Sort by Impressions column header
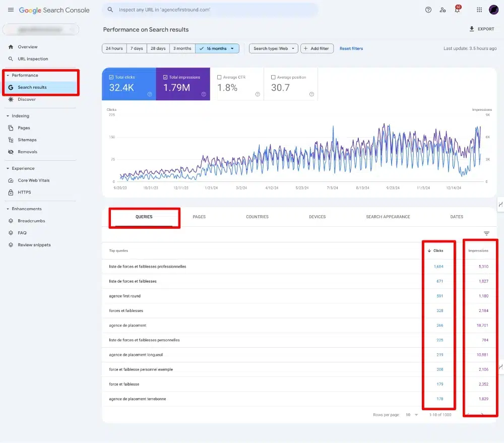Screen dimensions: 504x443 pos(478,251)
